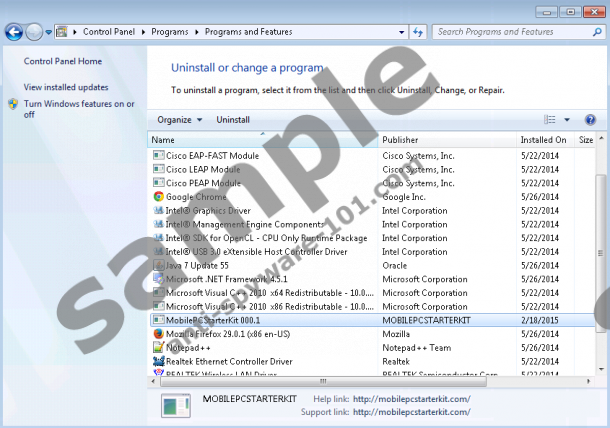Click the Google Chrome program icon
610x428 pixels.
click(158, 197)
